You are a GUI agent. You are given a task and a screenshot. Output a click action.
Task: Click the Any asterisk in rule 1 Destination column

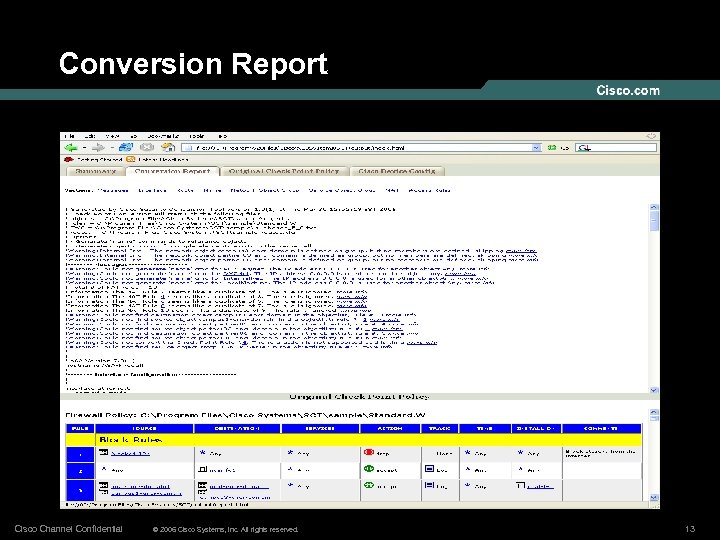(x=202, y=452)
